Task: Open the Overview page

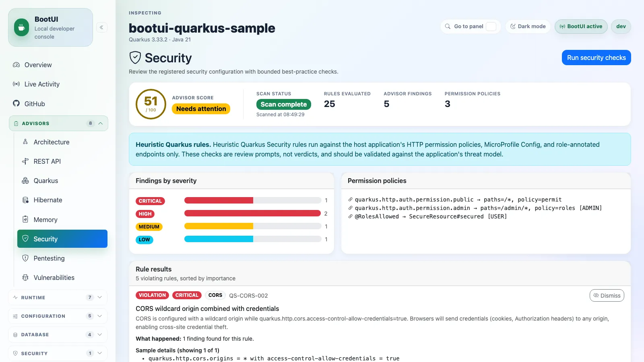Action: click(x=58, y=65)
